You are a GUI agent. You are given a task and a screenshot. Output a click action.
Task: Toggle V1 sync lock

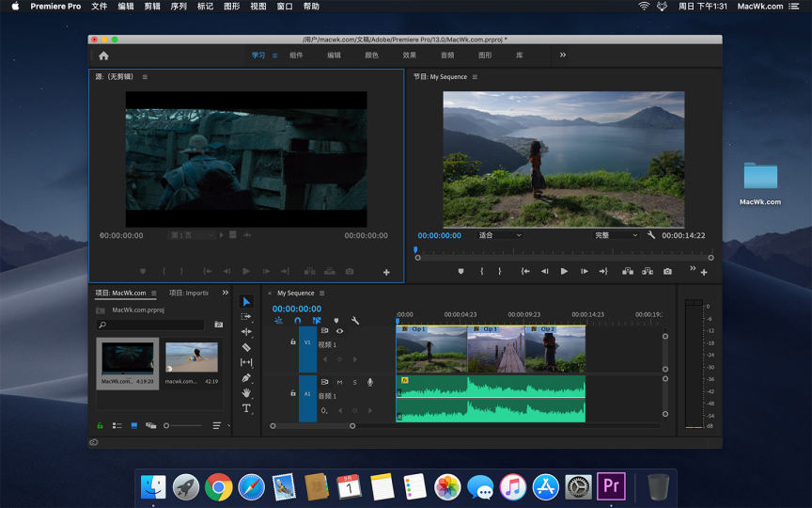pos(324,331)
